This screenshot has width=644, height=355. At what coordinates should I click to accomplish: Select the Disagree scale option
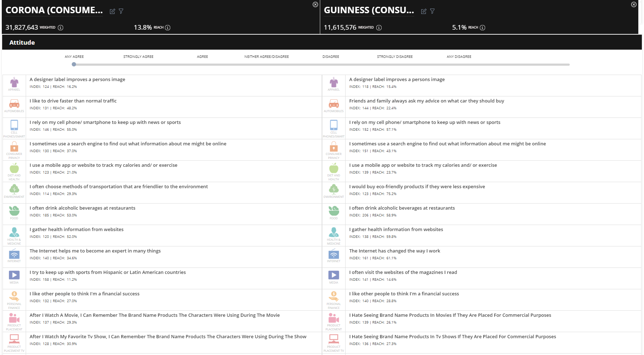(331, 57)
